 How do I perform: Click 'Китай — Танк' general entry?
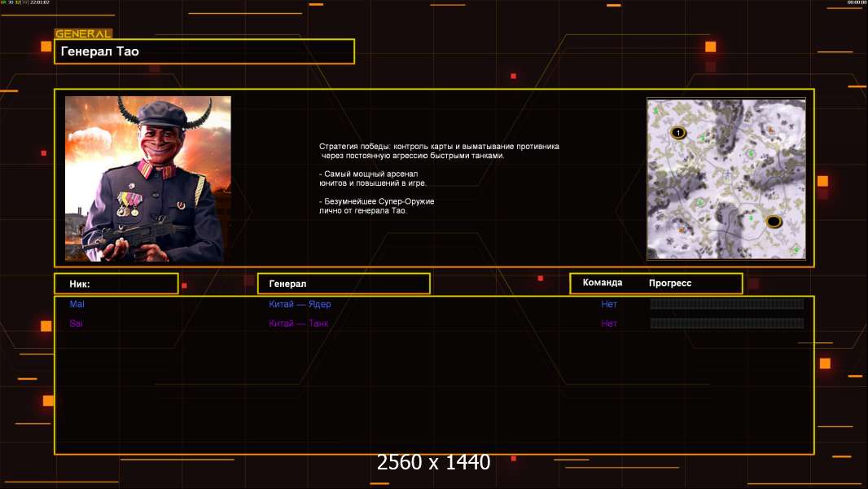click(x=298, y=324)
